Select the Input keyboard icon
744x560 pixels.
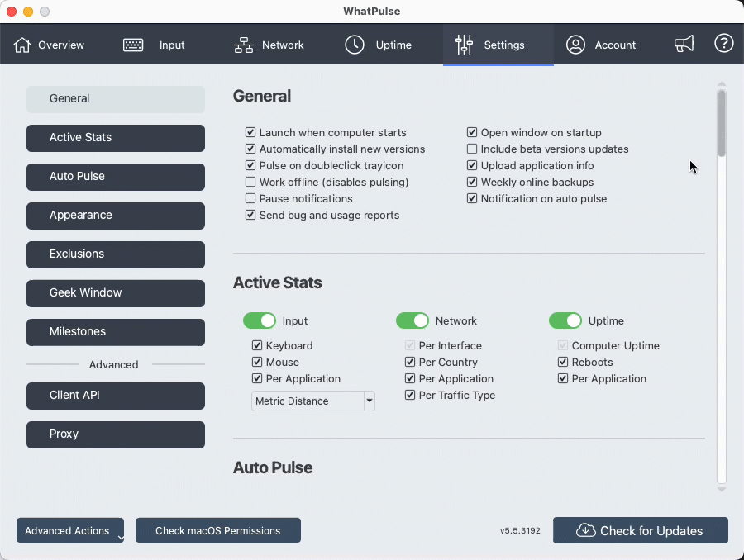coord(133,45)
